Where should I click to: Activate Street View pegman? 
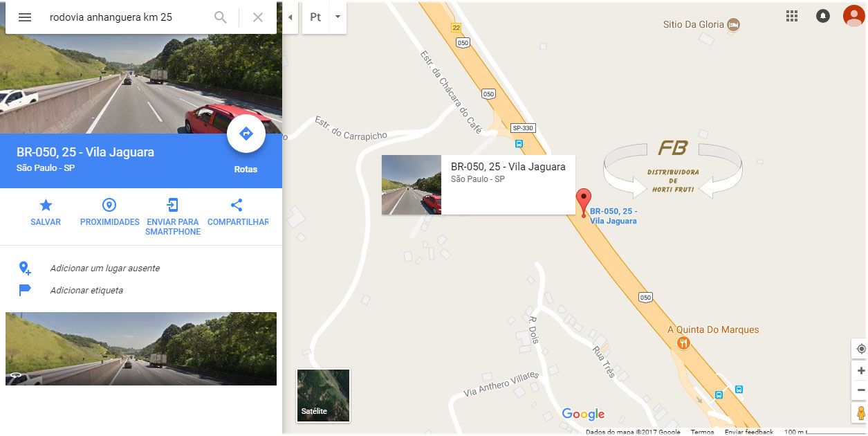coord(860,413)
